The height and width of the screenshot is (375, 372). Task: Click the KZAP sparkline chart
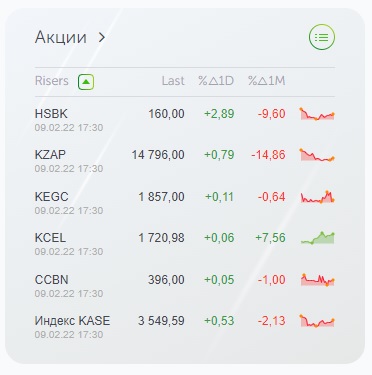(x=317, y=155)
